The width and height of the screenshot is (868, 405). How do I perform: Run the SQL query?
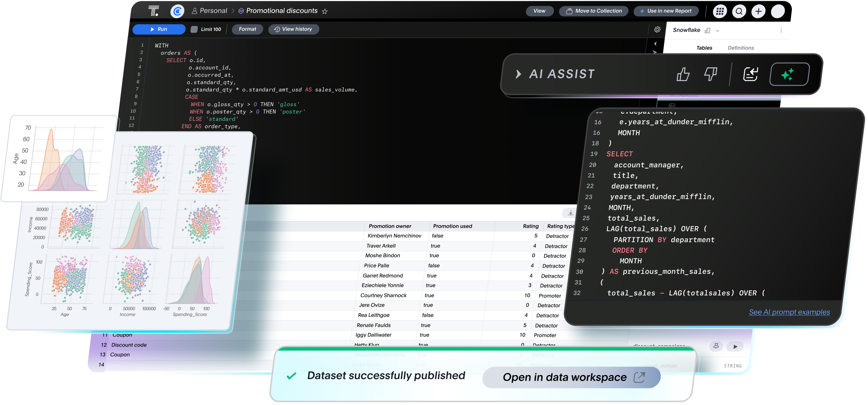pyautogui.click(x=159, y=29)
